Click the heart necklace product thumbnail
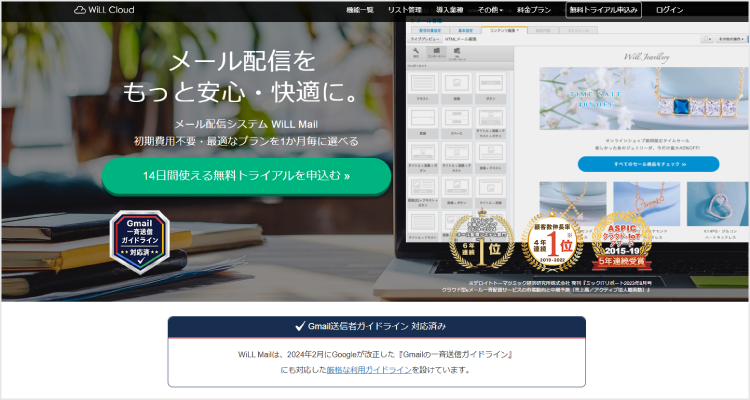The image size is (750, 400). point(717,204)
